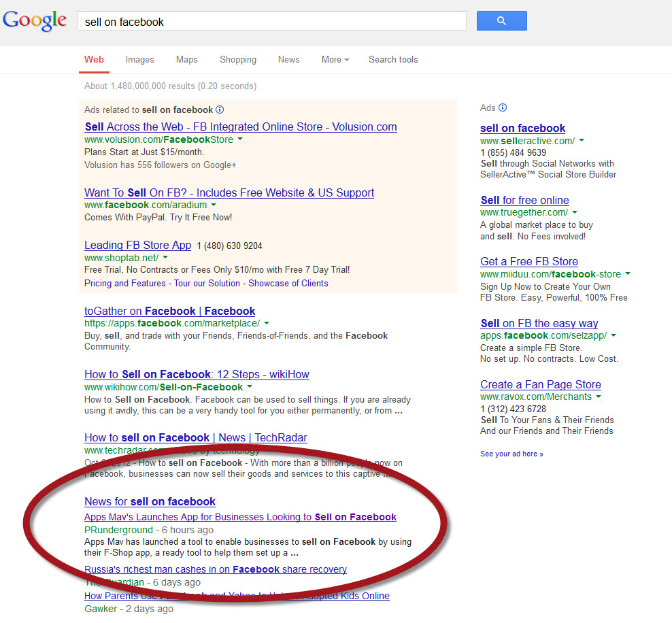Click green URL www.volusion.com/FacebookStore

(159, 139)
